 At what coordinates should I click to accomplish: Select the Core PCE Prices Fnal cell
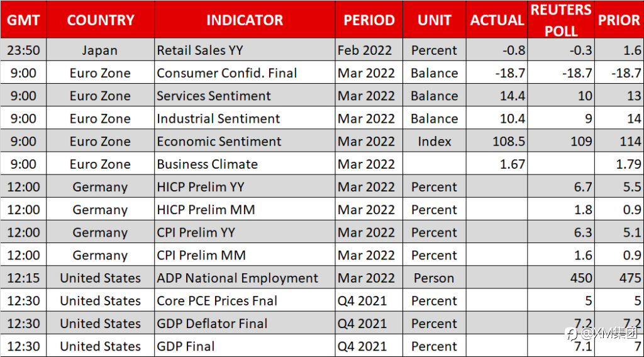pyautogui.click(x=245, y=301)
